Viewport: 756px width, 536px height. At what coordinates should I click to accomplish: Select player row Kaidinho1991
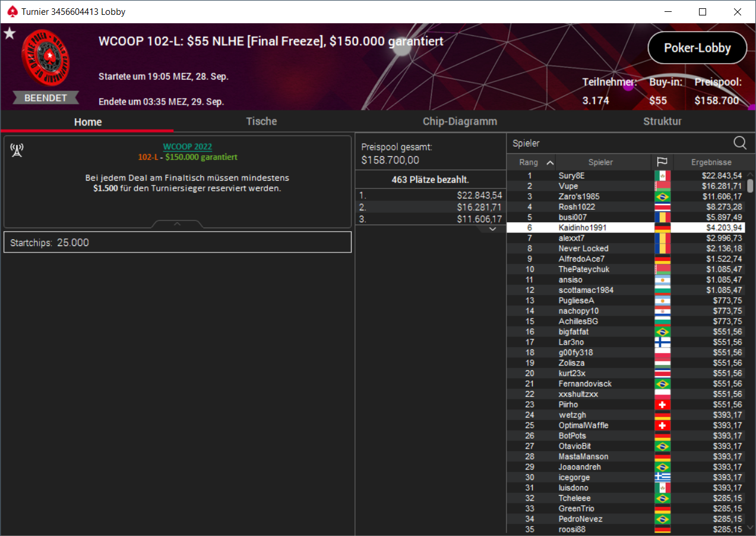coord(625,228)
